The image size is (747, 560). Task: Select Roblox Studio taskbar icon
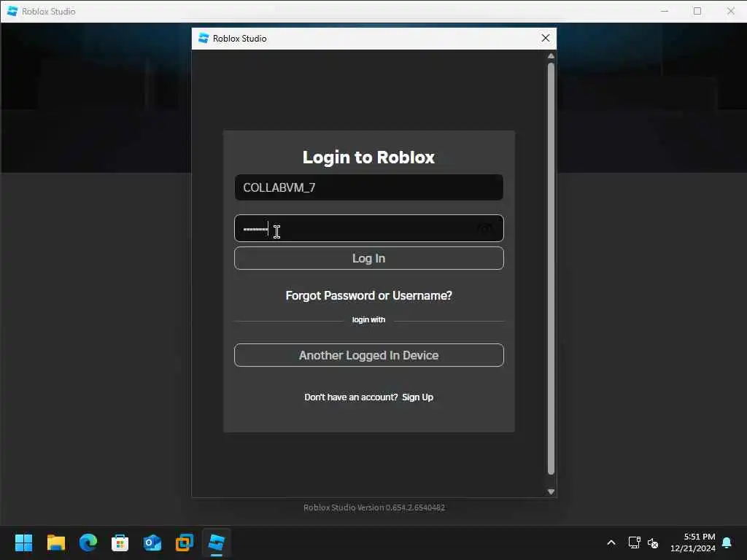pyautogui.click(x=216, y=542)
